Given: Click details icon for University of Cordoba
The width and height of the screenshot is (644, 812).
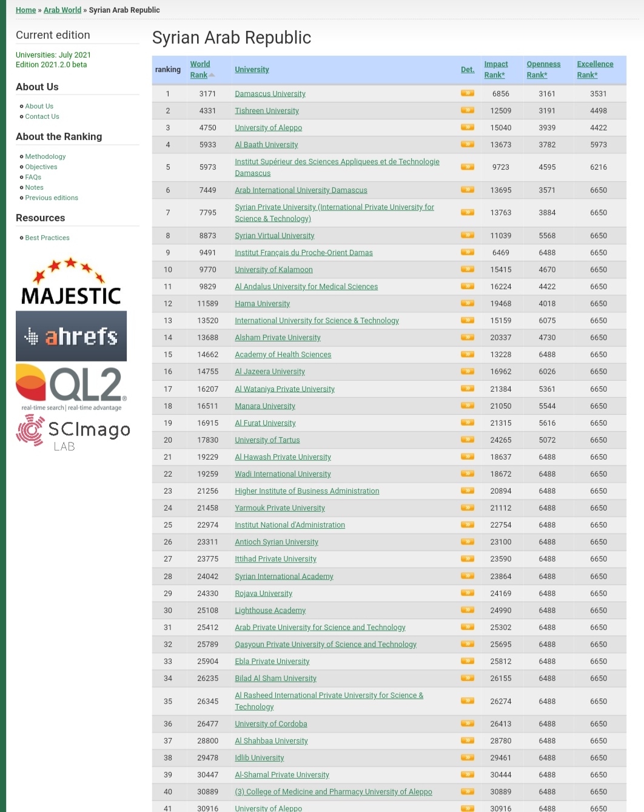Looking at the screenshot, I should (x=468, y=723).
